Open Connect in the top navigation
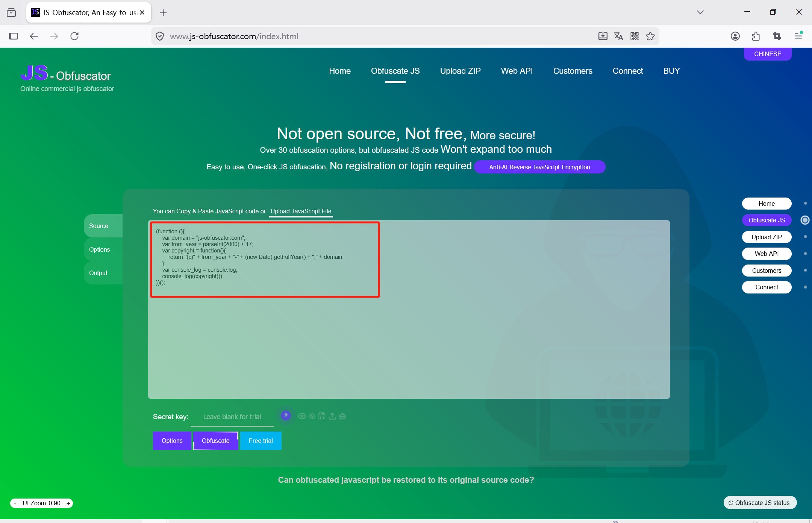 click(x=628, y=71)
